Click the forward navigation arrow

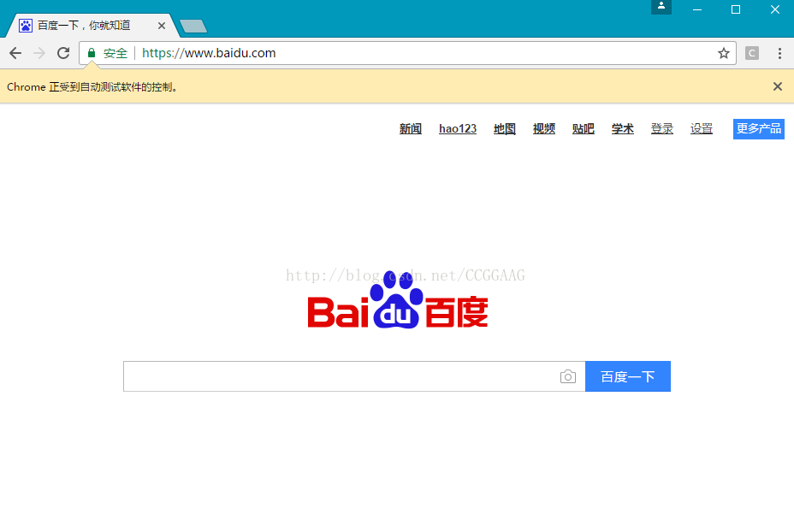pyautogui.click(x=39, y=53)
